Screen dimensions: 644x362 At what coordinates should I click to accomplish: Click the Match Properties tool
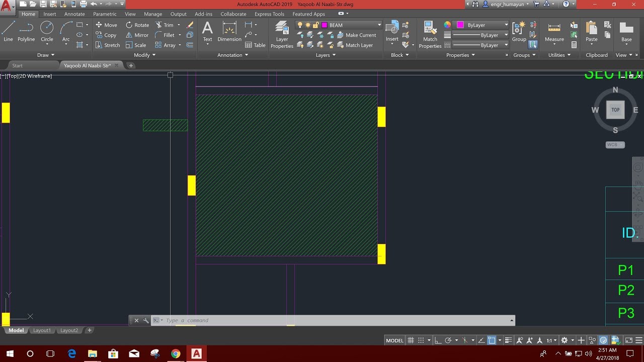pos(430,35)
